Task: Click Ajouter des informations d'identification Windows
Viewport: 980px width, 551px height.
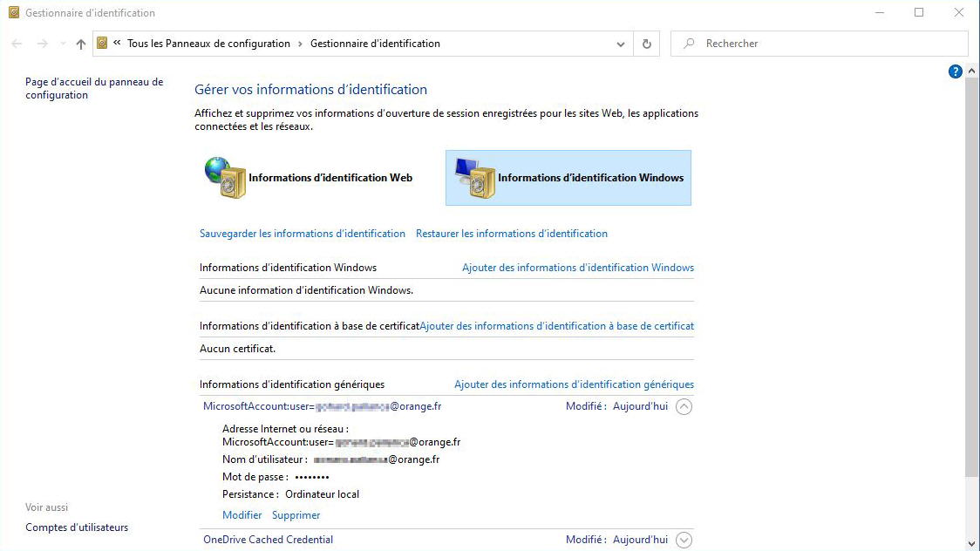Action: coord(578,268)
